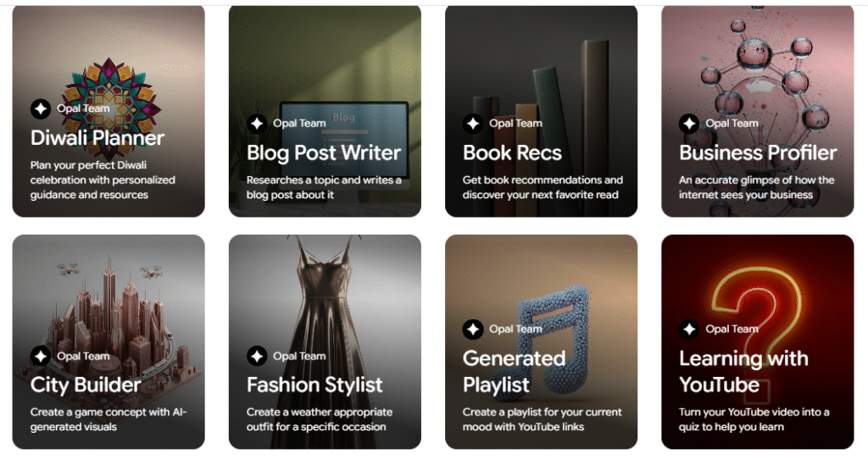The width and height of the screenshot is (868, 460).
Task: Click the sparkle icon on Learning with YouTube
Action: coord(689,330)
